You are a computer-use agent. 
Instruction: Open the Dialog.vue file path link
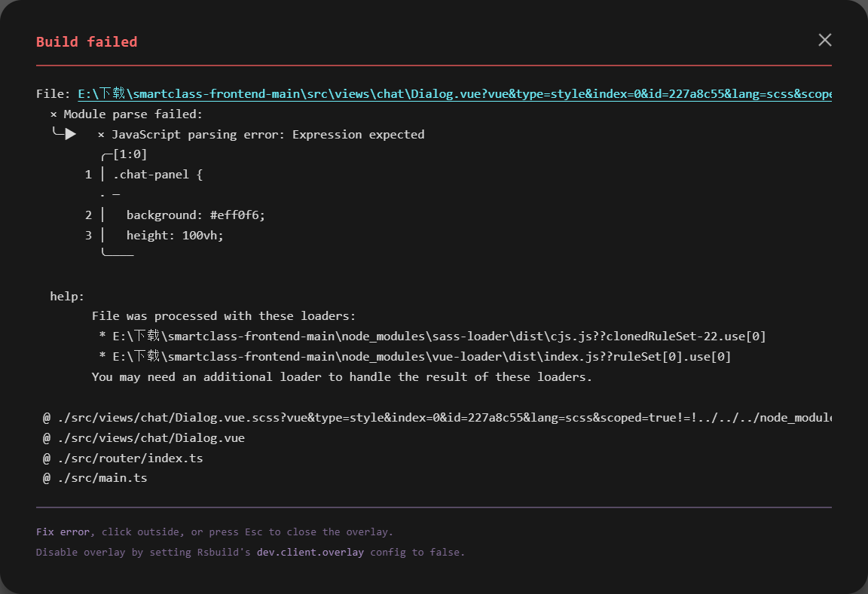pyautogui.click(x=454, y=93)
